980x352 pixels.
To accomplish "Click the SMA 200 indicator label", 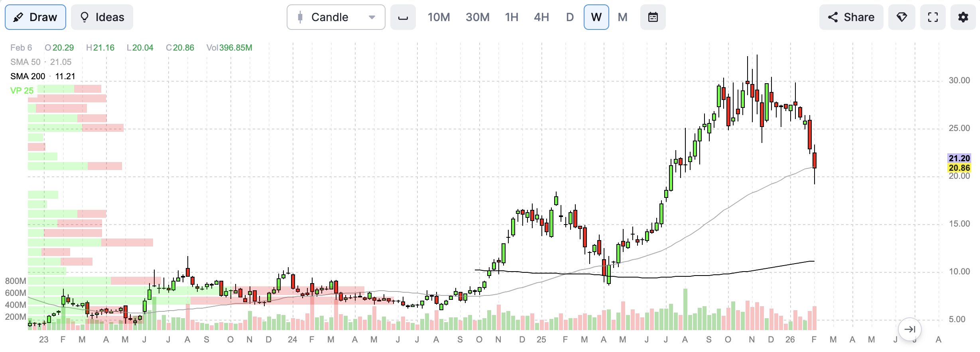I will point(43,76).
